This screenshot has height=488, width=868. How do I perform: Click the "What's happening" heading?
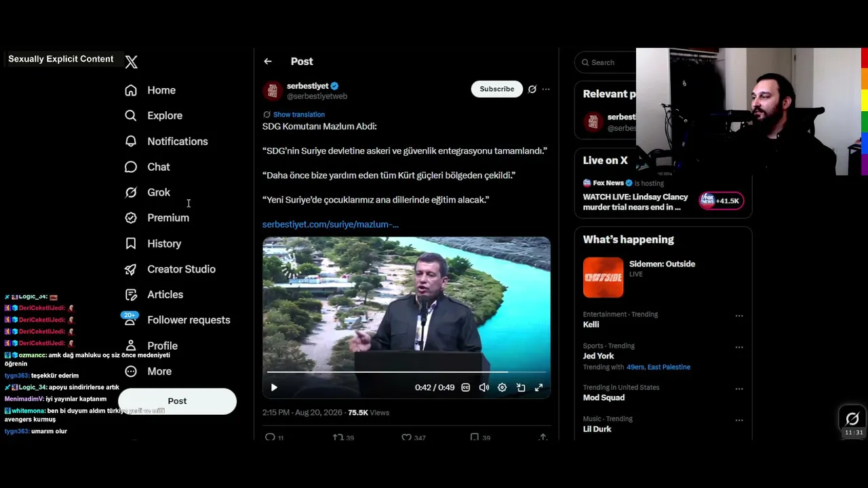pyautogui.click(x=629, y=239)
